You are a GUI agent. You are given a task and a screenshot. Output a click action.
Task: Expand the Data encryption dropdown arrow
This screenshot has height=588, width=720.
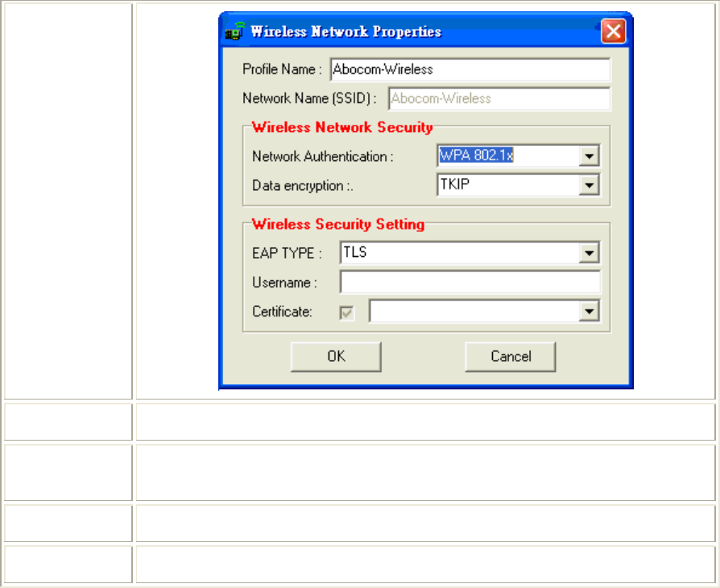(590, 185)
